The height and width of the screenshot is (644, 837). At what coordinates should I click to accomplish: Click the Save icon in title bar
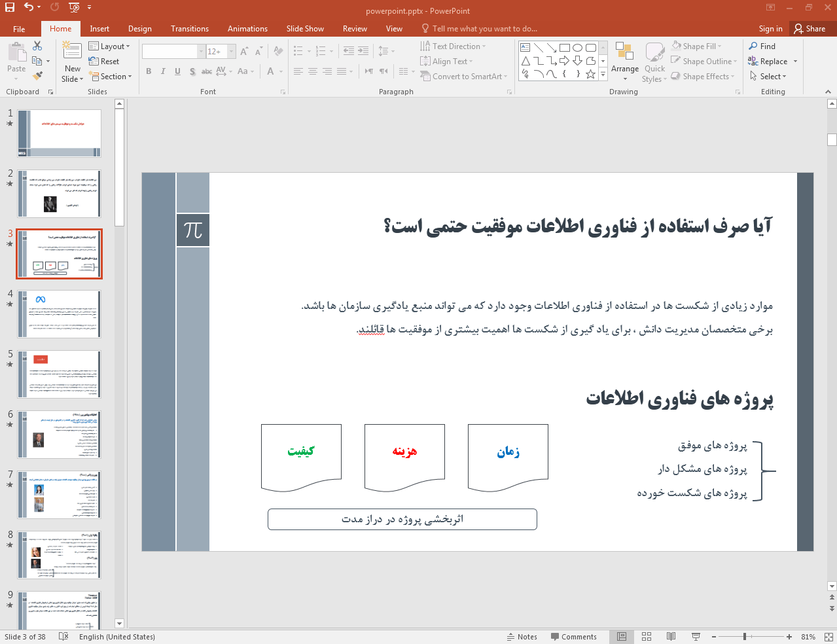tap(10, 7)
